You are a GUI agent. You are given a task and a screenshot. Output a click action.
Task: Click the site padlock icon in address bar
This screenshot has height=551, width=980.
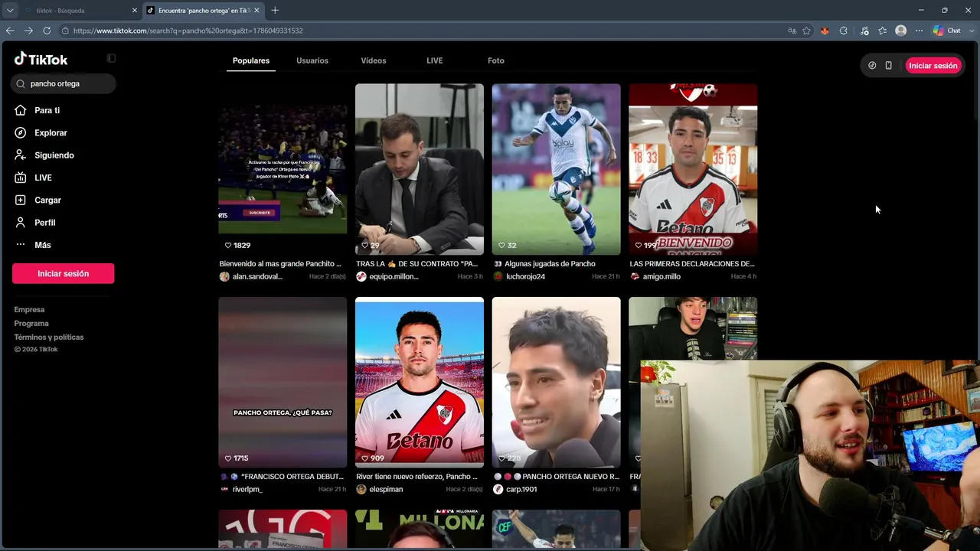click(x=66, y=31)
